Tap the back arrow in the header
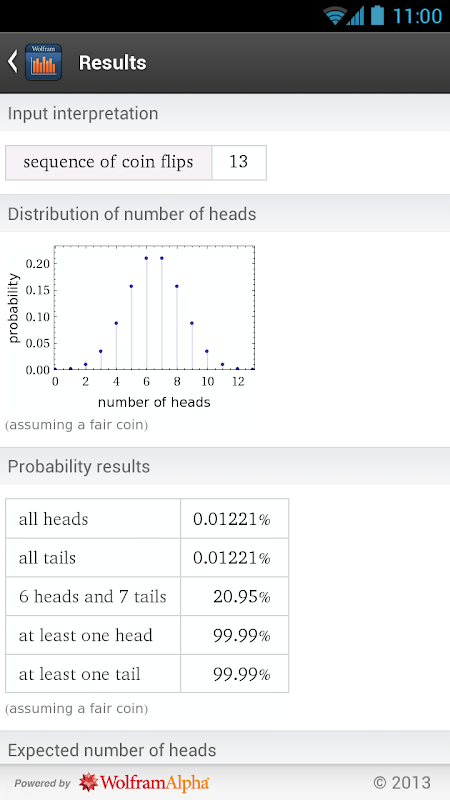 pos(13,62)
